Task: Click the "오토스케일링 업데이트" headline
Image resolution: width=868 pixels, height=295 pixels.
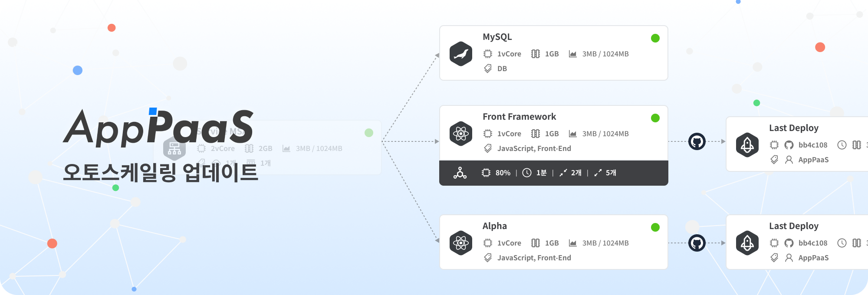Action: (161, 172)
